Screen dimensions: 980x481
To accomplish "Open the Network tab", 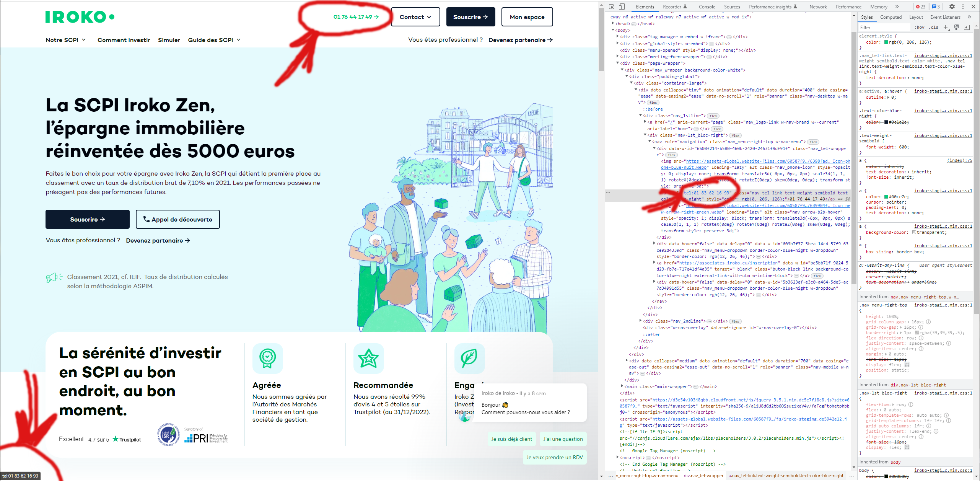I will (818, 7).
